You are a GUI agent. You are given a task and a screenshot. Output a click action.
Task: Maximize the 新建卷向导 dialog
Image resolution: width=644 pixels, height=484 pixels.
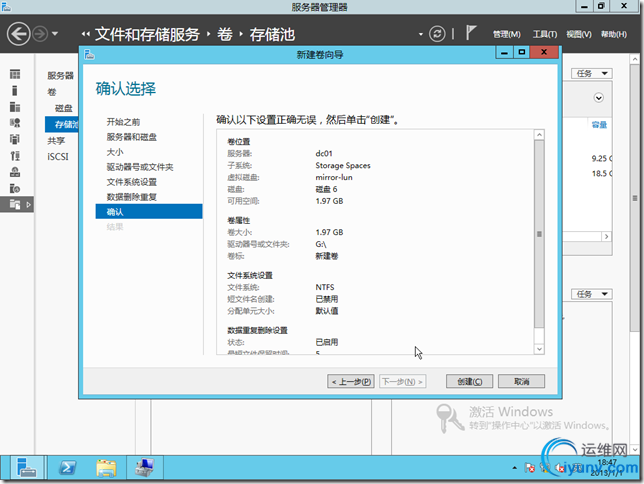point(522,53)
